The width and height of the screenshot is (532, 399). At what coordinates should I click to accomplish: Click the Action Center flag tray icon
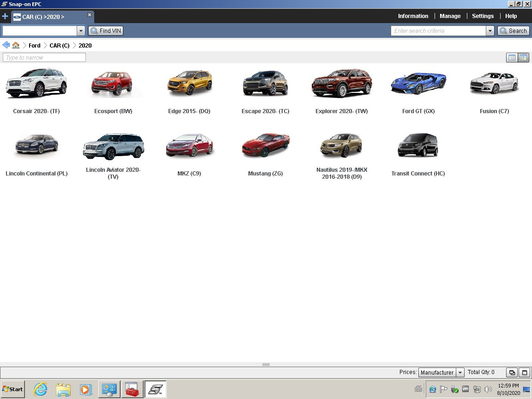click(443, 389)
